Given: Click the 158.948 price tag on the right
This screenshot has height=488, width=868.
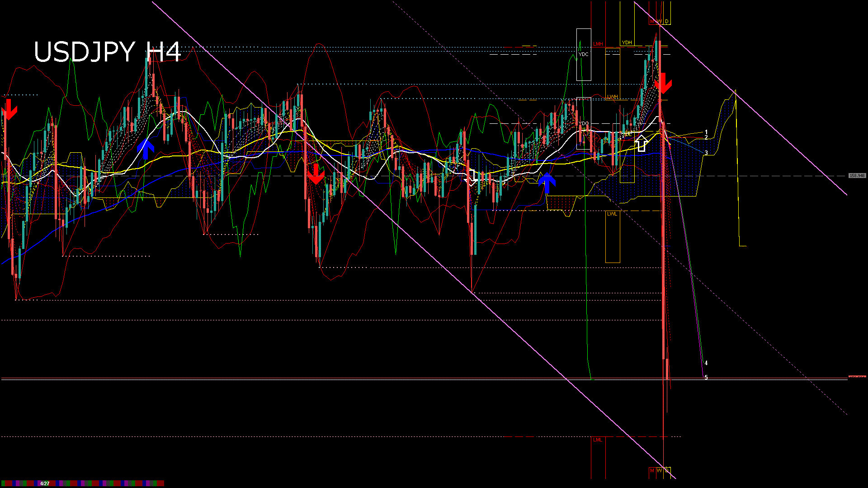Looking at the screenshot, I should [857, 176].
